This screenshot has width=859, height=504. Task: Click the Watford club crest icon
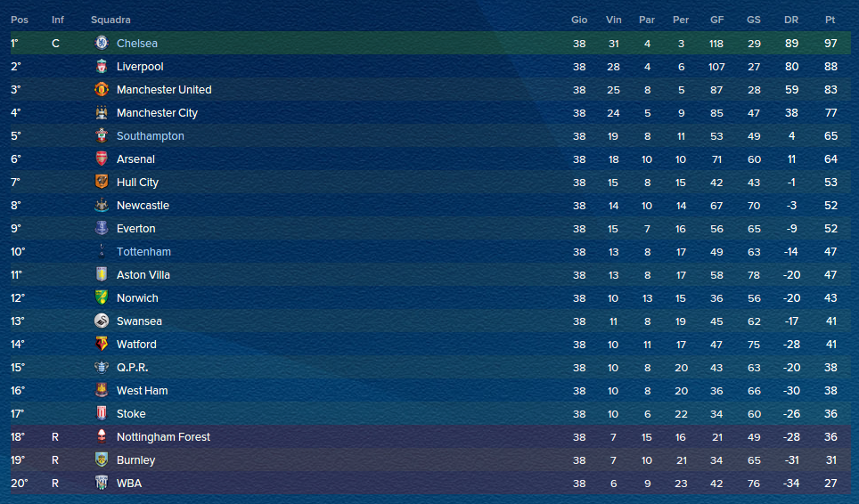click(102, 344)
